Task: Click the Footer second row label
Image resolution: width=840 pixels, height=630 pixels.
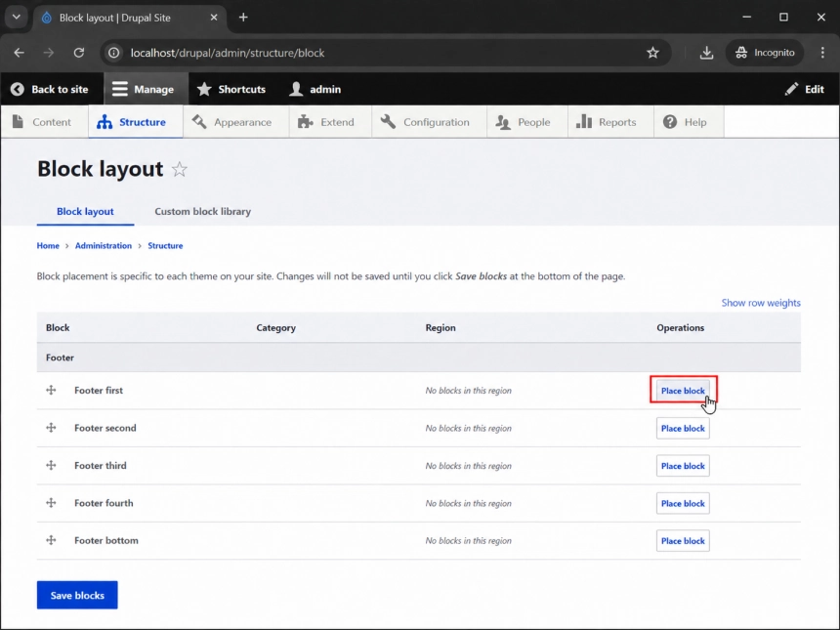Action: (105, 428)
